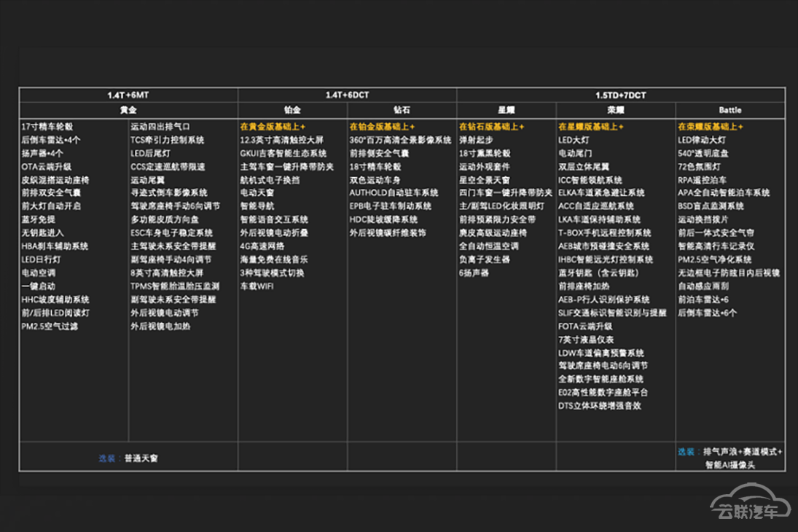Click the "FOTA云端升级" entry
Screen dimensions: 798x532
(584, 326)
